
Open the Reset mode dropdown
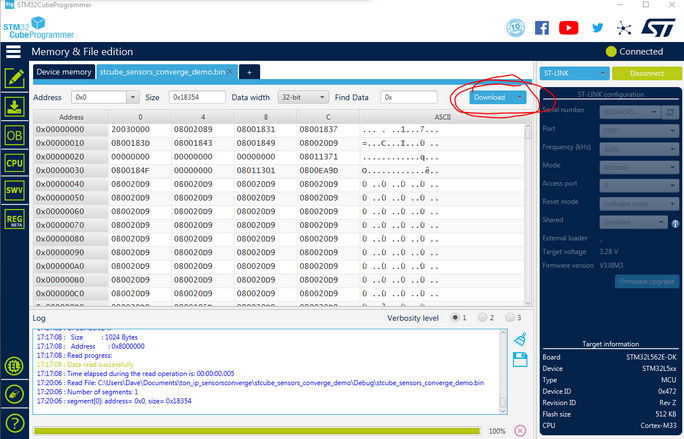pos(639,204)
